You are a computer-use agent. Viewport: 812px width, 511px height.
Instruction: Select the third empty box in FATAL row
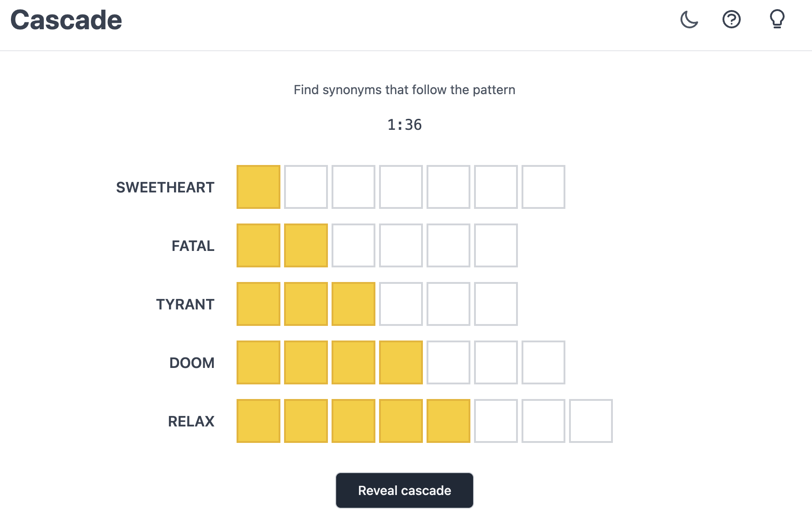click(x=448, y=245)
